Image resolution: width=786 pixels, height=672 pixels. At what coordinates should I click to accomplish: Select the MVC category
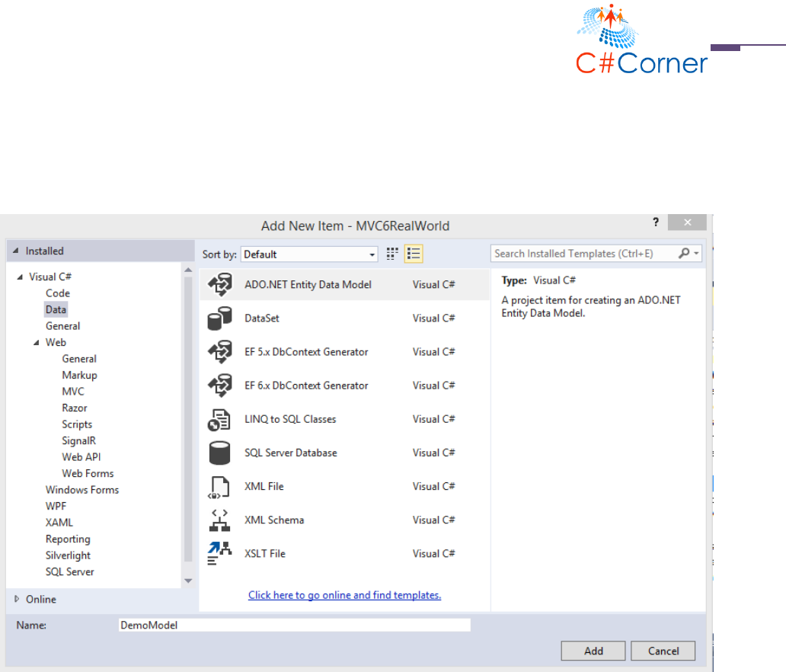73,391
